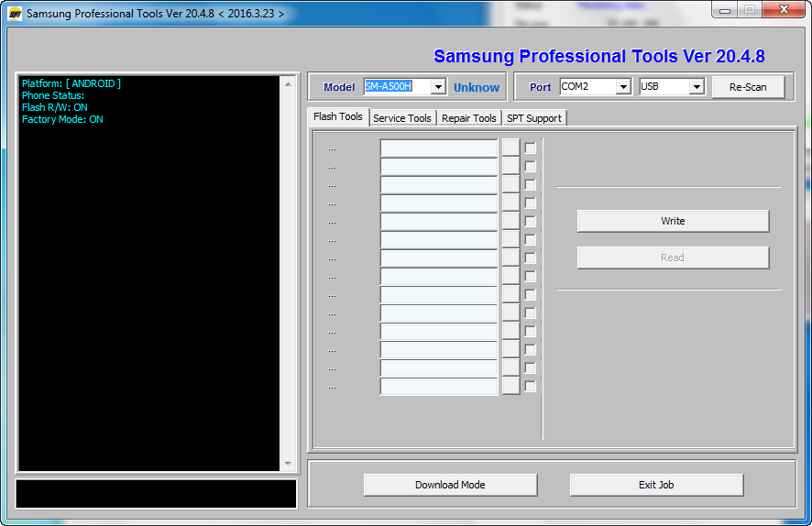The image size is (812, 526).
Task: Click the Exit Job button
Action: pyautogui.click(x=656, y=485)
